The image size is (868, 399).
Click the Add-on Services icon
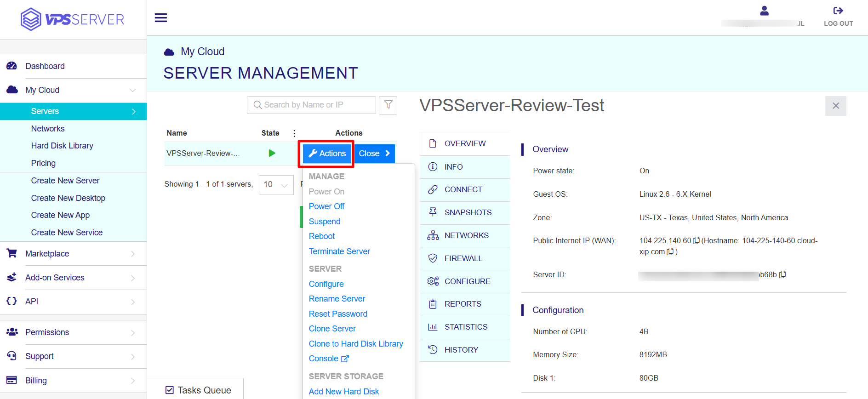click(12, 277)
